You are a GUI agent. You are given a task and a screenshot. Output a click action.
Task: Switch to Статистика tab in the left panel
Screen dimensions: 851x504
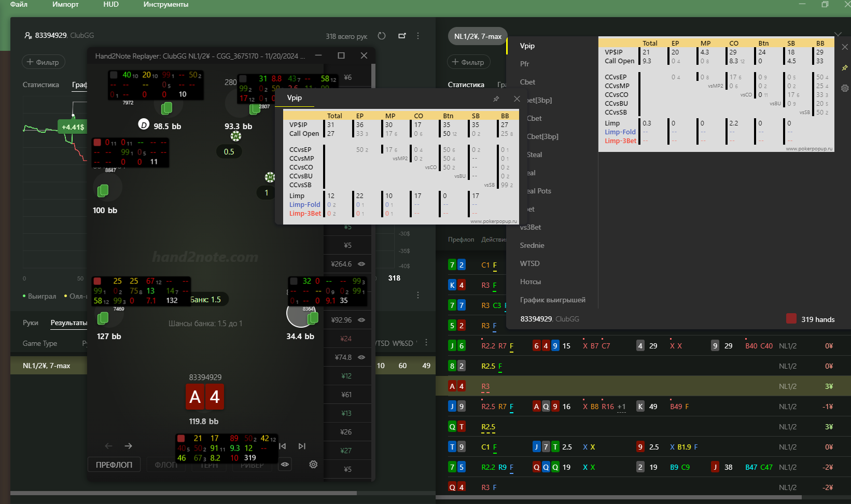click(x=41, y=85)
